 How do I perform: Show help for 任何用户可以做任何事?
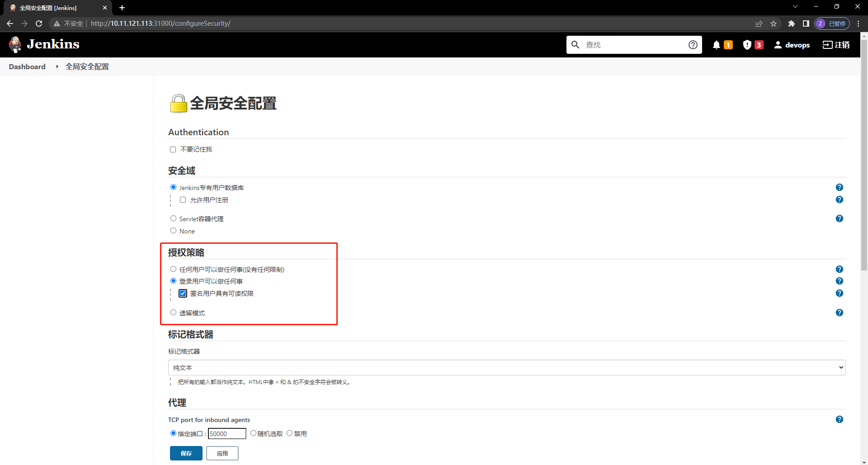840,269
